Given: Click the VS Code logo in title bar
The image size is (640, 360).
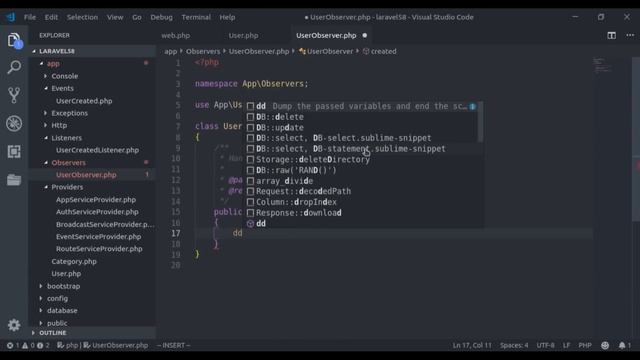Looking at the screenshot, I should click(11, 17).
